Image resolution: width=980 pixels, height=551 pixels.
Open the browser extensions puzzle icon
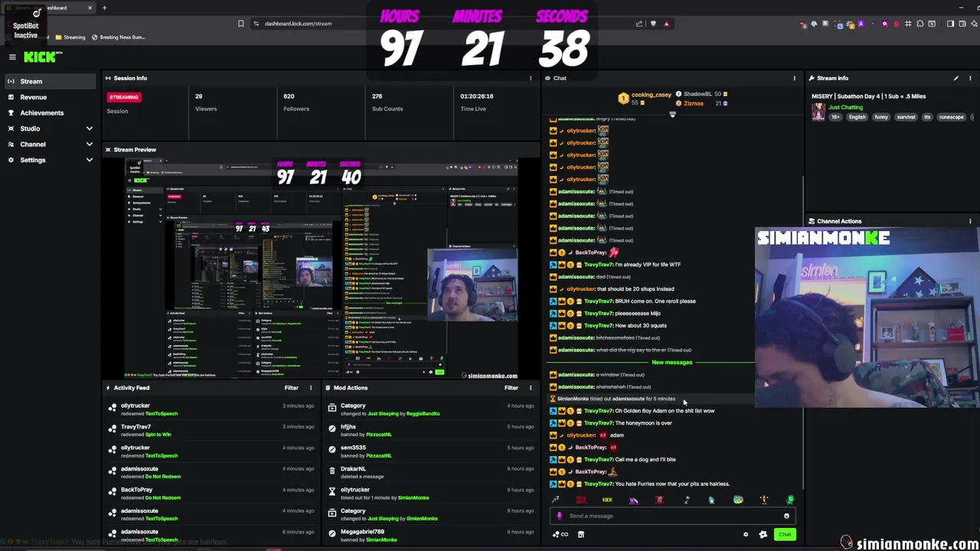click(920, 24)
